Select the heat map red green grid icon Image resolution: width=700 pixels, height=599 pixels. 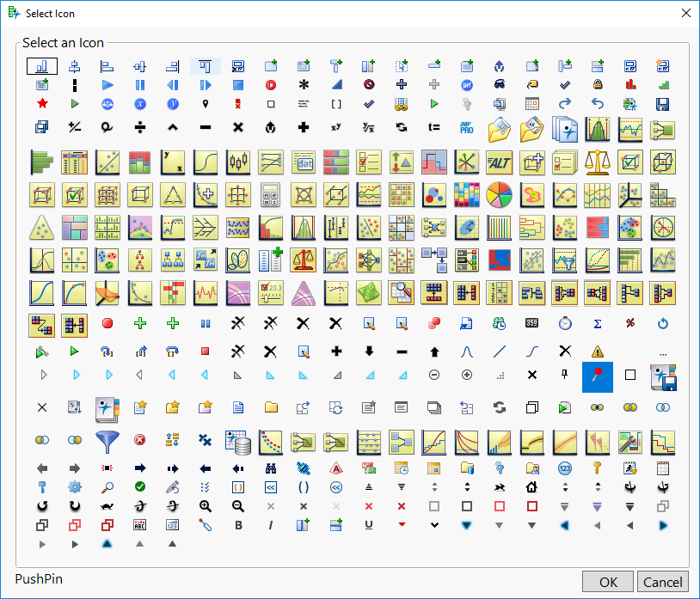tap(139, 162)
